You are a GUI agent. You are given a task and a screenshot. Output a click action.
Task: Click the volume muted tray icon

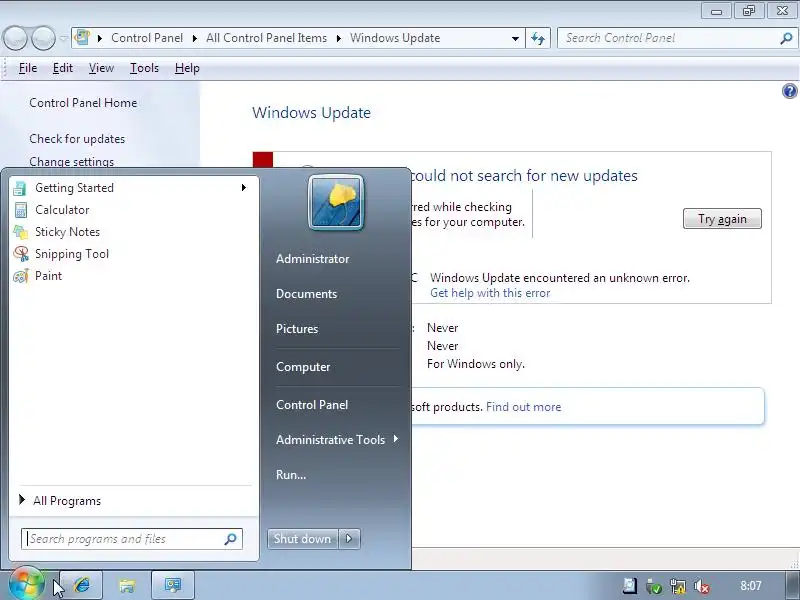point(702,586)
